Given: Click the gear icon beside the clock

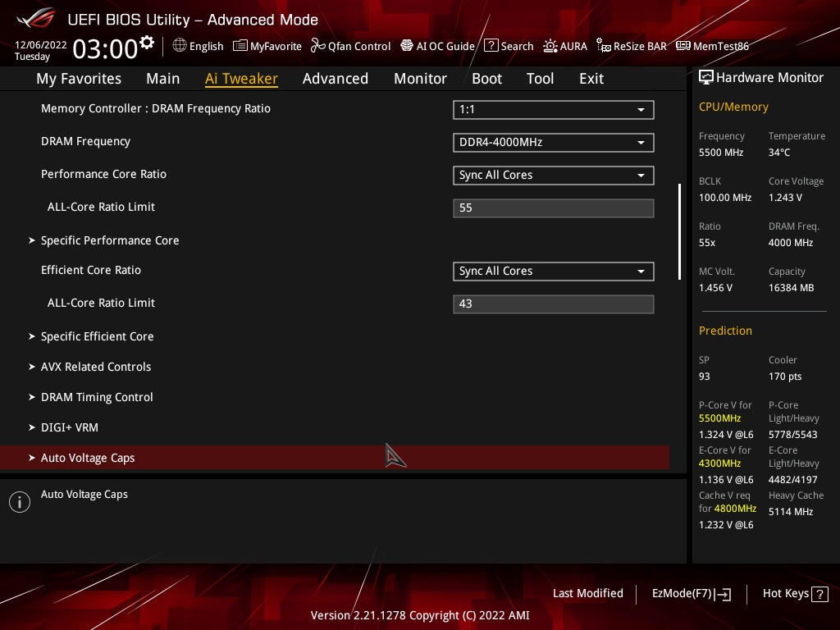Looking at the screenshot, I should click(147, 43).
